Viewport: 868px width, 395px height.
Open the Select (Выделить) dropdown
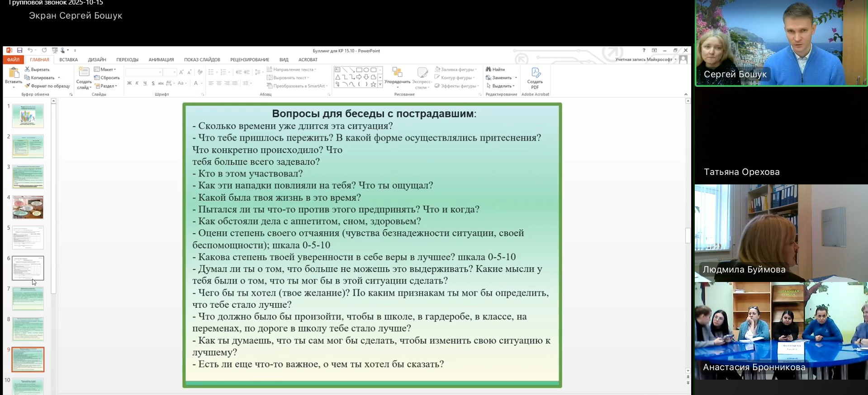(x=502, y=86)
